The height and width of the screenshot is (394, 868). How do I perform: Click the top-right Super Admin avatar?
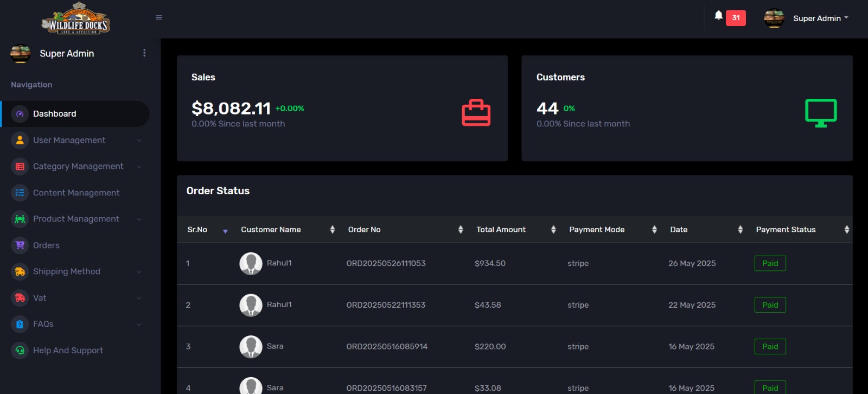click(774, 18)
